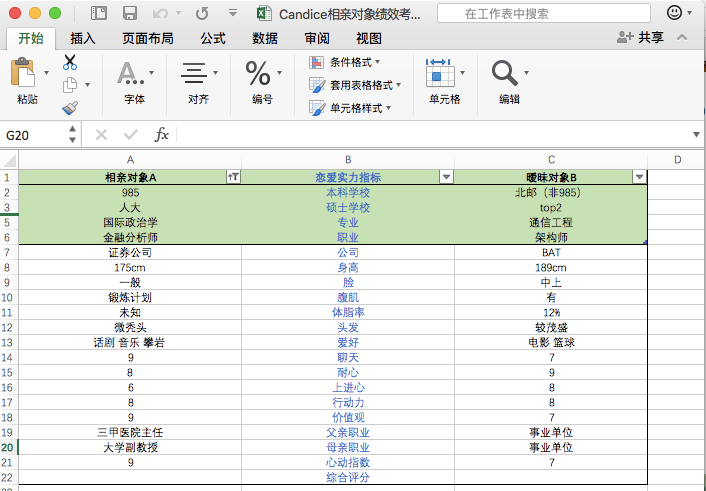Click the Undo arrow in title bar

(160, 14)
